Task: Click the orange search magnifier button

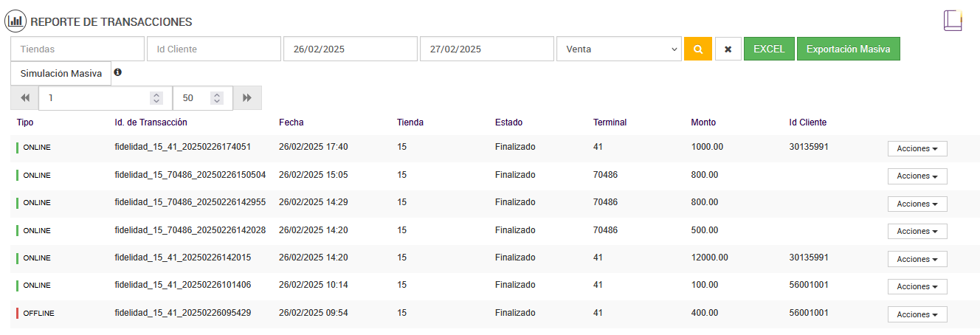Action: pos(697,49)
